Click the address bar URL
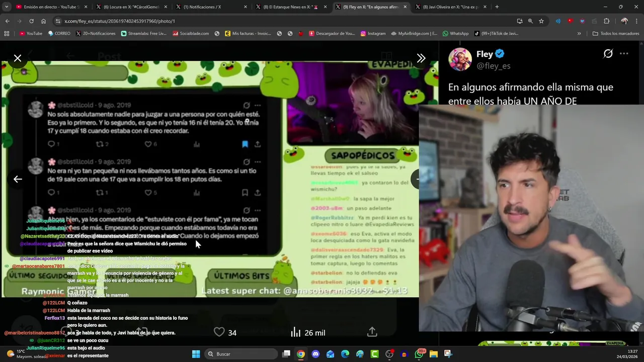 [120, 21]
